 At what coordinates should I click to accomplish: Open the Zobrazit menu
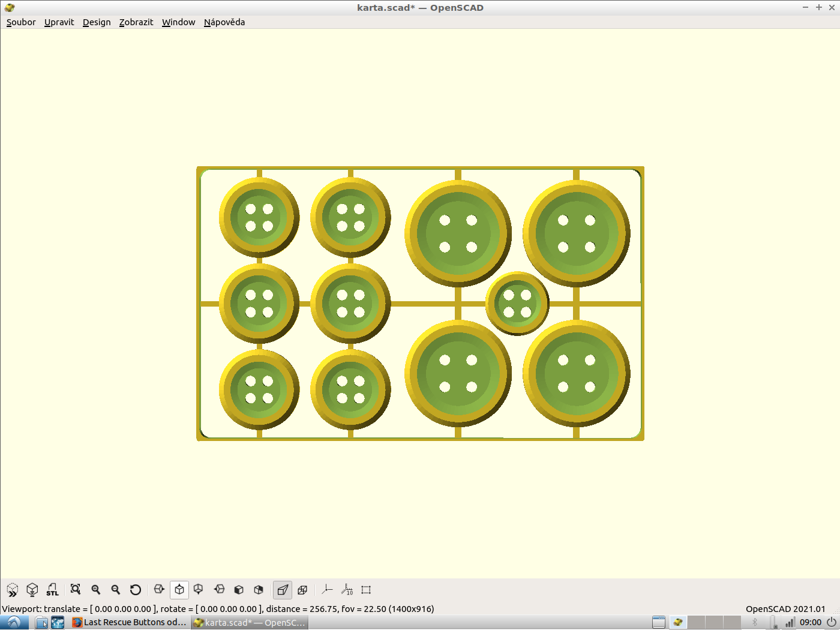(x=136, y=22)
